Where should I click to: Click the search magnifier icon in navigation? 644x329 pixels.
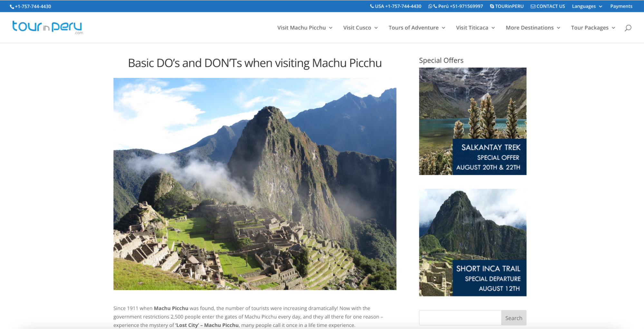(628, 28)
